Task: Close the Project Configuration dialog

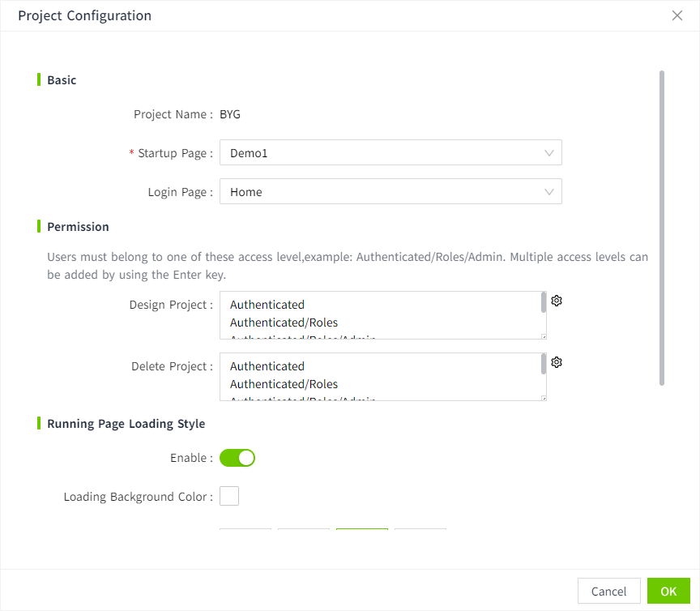Action: click(677, 15)
